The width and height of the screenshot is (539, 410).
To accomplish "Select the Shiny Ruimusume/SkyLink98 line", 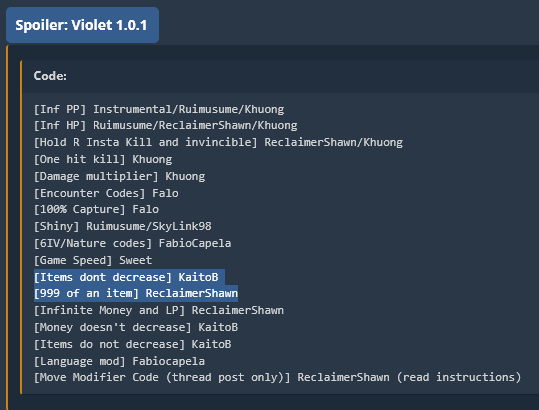I will (x=123, y=226).
